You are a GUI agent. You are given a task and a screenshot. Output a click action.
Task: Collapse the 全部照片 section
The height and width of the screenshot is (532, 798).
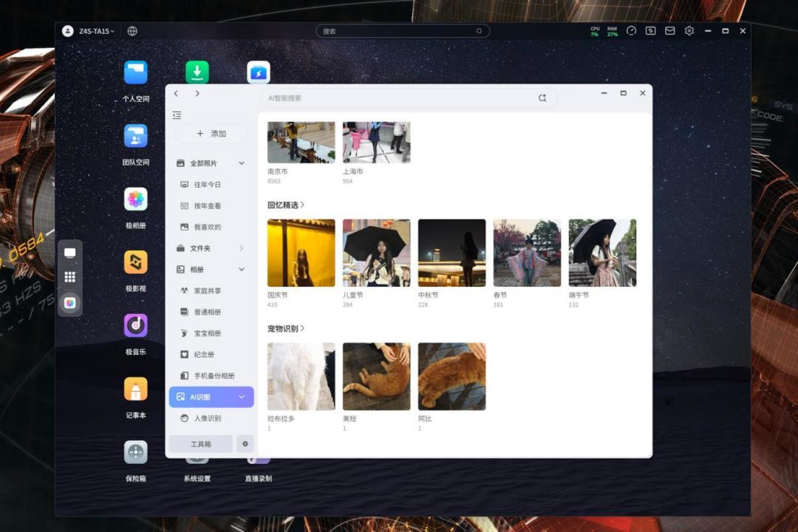point(242,163)
